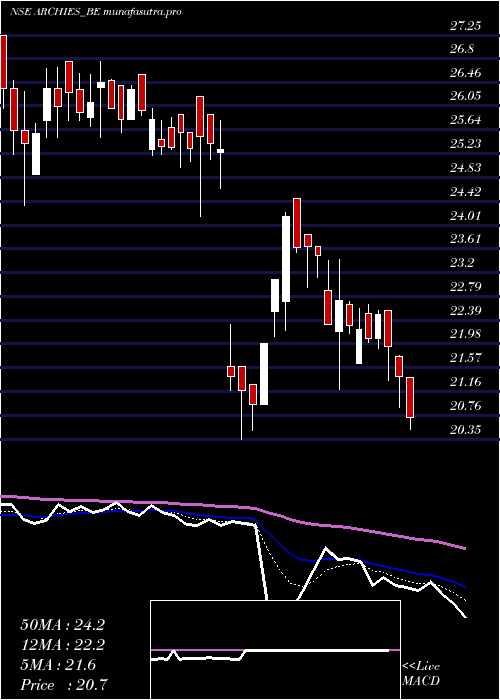The height and width of the screenshot is (700, 500).
Task: Select the 22.39 price level
Action: (465, 310)
